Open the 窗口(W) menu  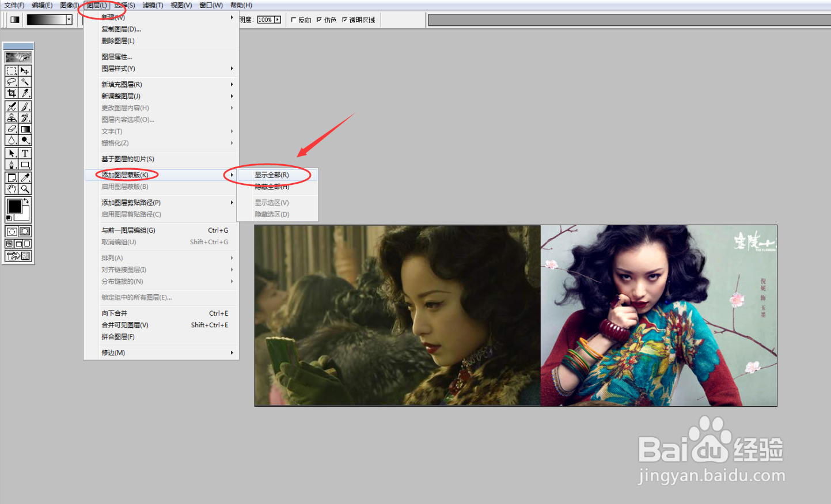click(211, 5)
